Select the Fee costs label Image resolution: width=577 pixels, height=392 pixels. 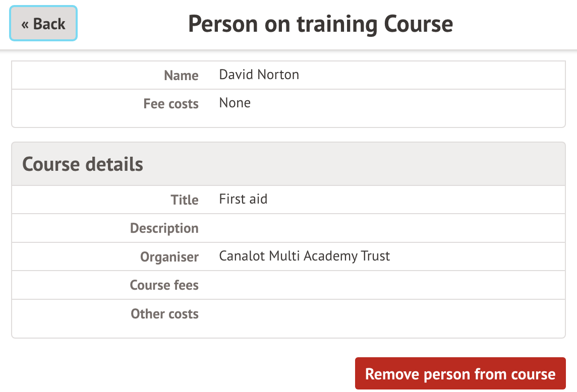pyautogui.click(x=171, y=104)
